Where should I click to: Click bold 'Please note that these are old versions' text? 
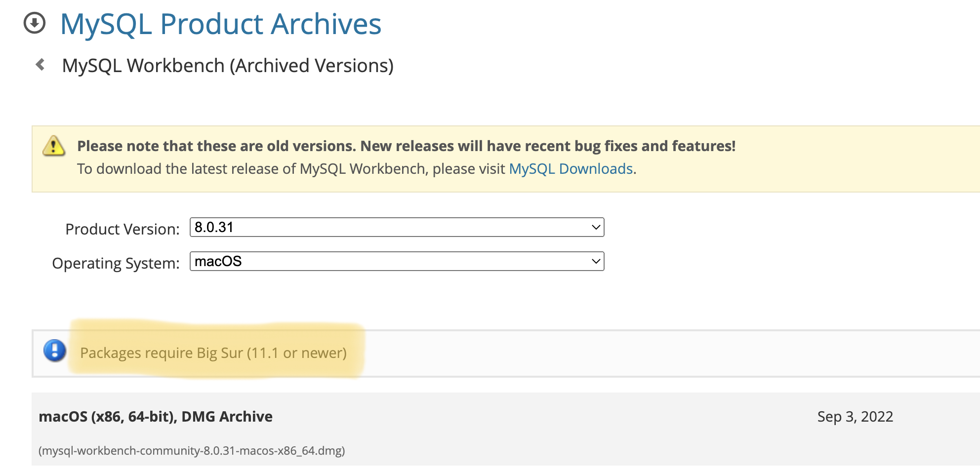click(406, 146)
